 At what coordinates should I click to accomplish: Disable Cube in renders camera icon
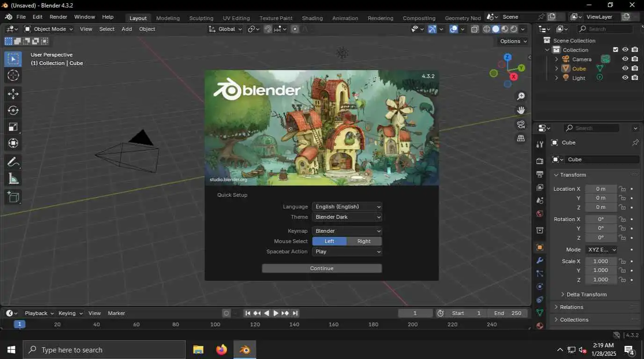click(x=635, y=68)
